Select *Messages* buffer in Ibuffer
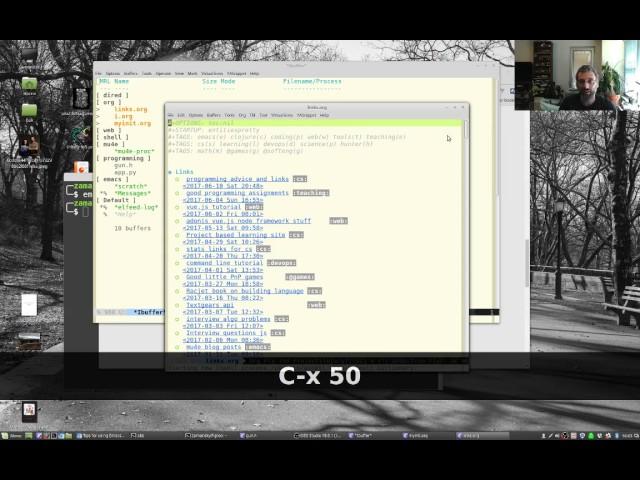640x480 pixels. [x=132, y=193]
